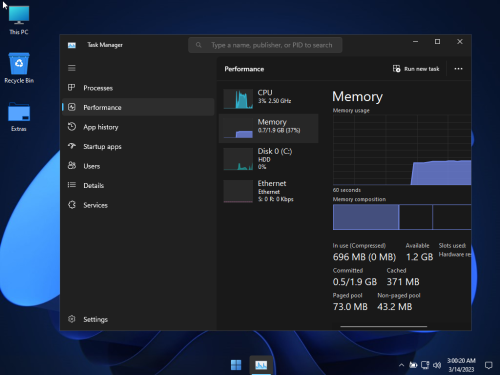Open the This PC desktop icon
The height and width of the screenshot is (375, 500).
pos(19,21)
